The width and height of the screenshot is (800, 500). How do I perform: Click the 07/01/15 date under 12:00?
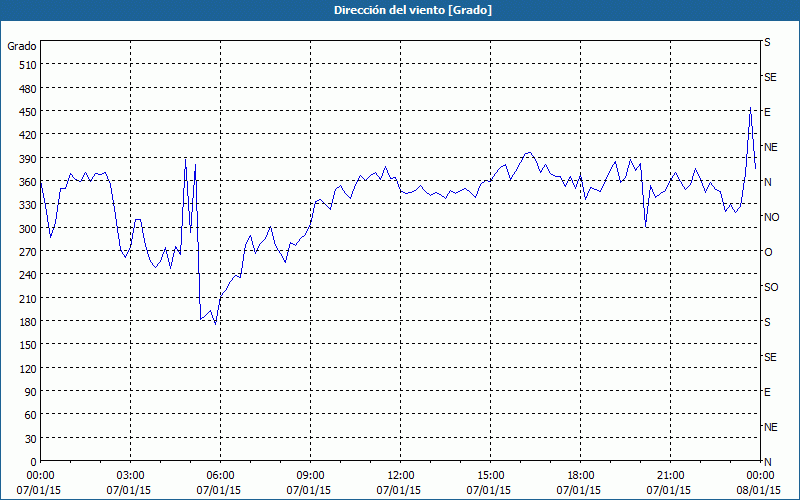(399, 490)
